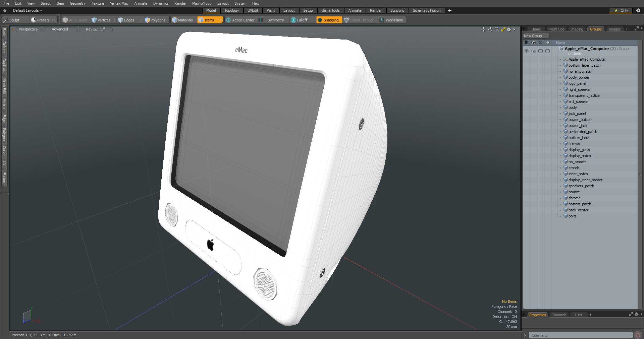
Task: Open the Ray GL: Off dropdown
Action: coord(96,29)
